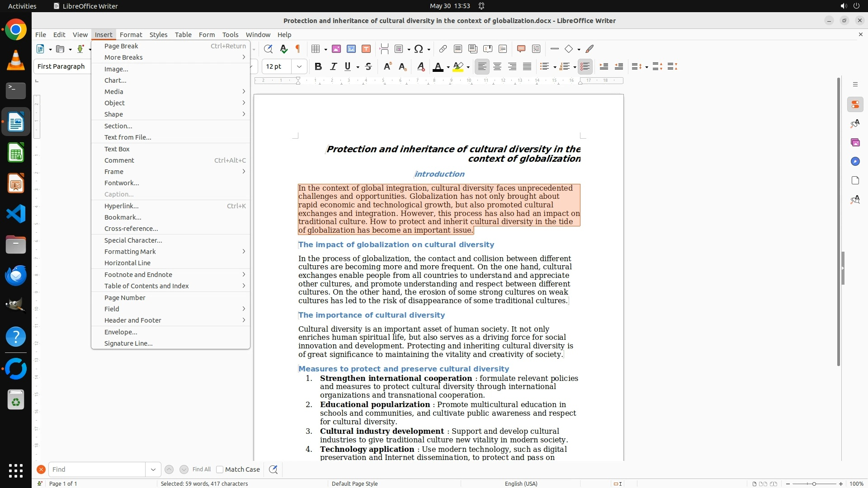Image resolution: width=868 pixels, height=488 pixels.
Task: Toggle the Formatting Marks pilcrow icon
Action: 298,49
